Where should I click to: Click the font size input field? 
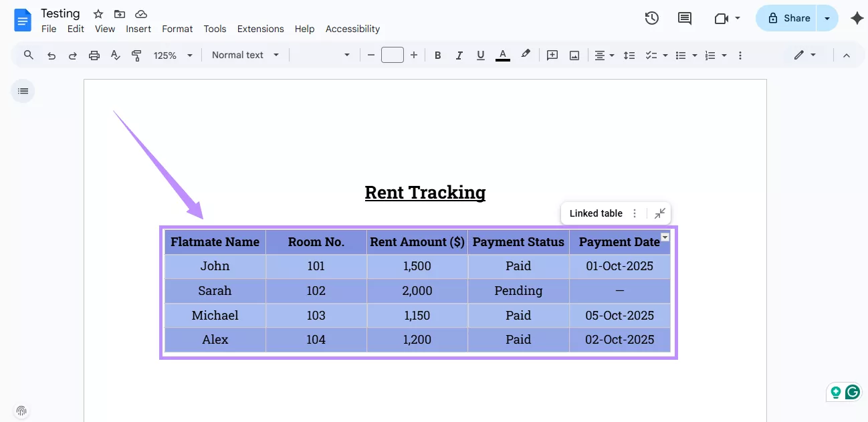point(393,55)
